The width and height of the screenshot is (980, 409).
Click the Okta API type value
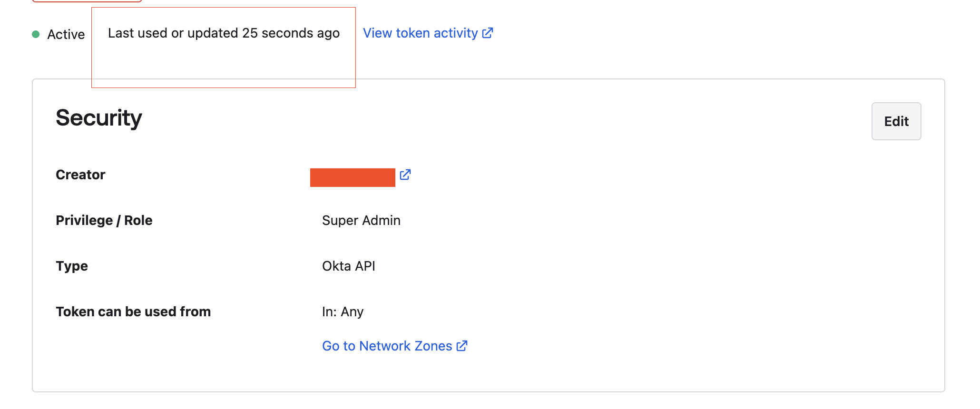tap(349, 266)
